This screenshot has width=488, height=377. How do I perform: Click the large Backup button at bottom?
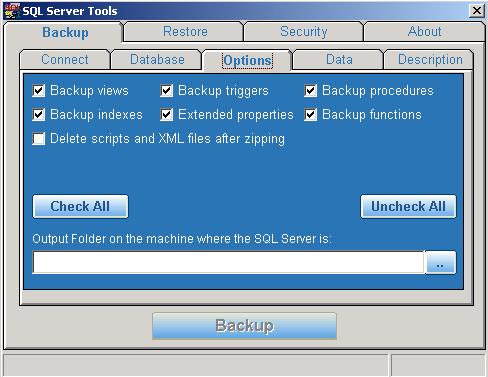[244, 326]
